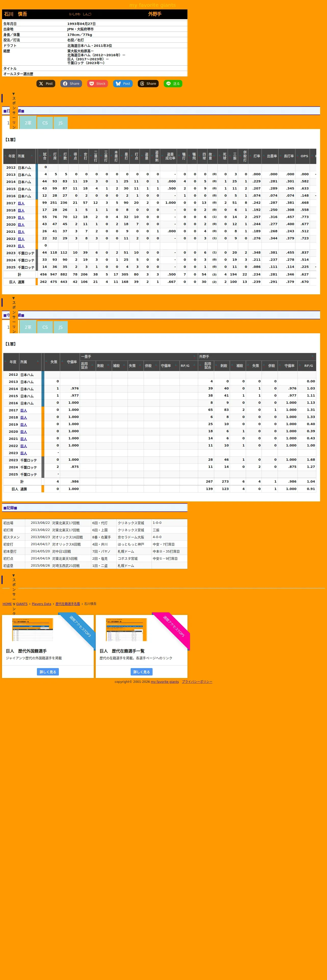Post the page to Bluesky

point(122,84)
